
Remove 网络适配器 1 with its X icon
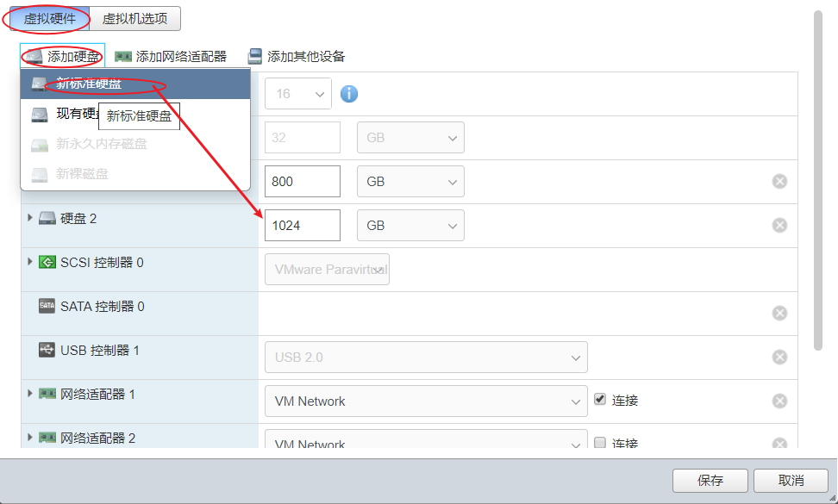[x=779, y=401]
